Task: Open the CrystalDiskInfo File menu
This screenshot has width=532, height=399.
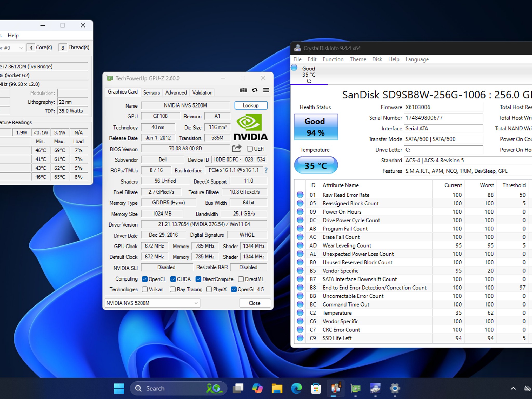Action: tap(297, 59)
